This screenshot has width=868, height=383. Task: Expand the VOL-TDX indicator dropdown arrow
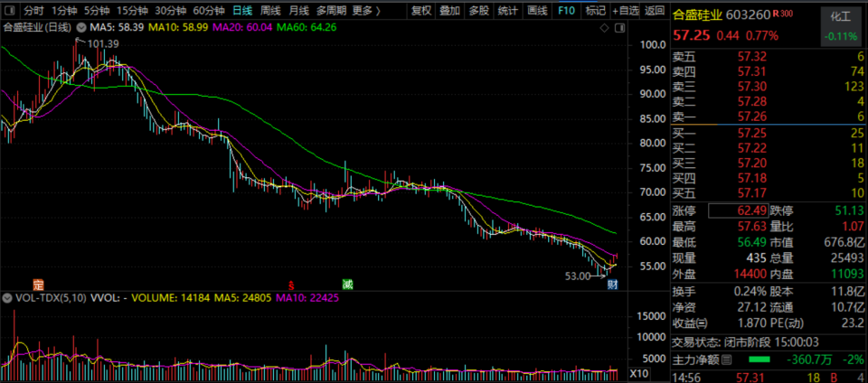(x=7, y=297)
